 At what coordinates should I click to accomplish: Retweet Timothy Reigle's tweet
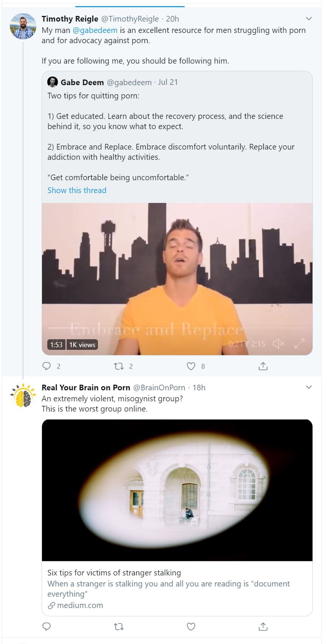[x=119, y=366]
